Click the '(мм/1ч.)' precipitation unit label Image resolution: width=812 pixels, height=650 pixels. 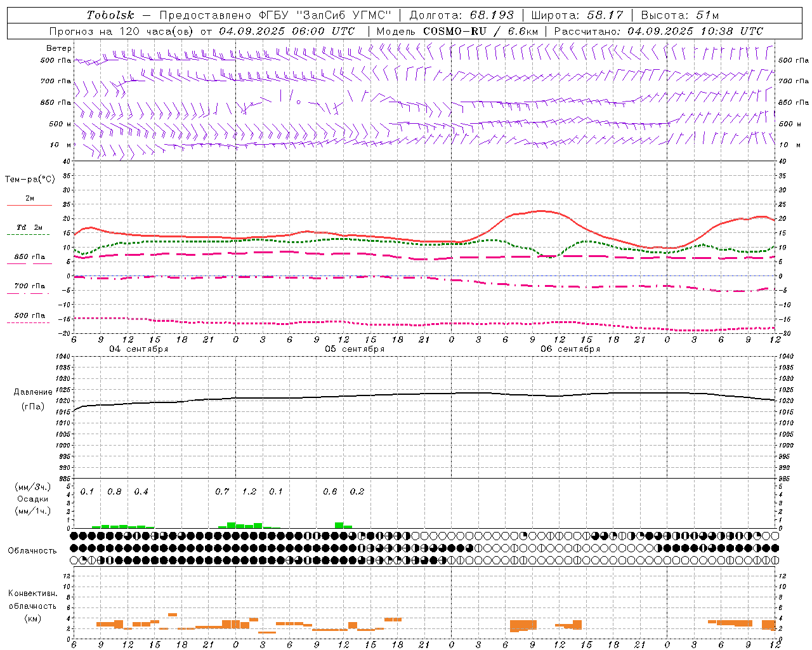coord(33,511)
